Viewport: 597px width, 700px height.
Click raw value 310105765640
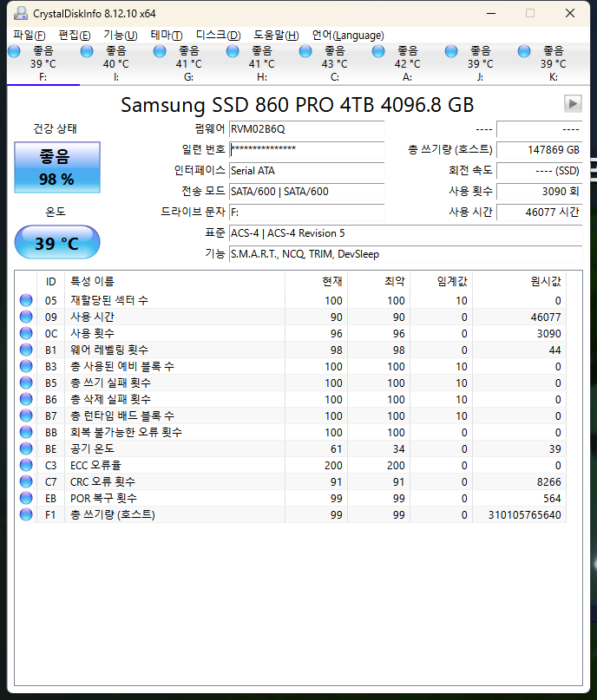point(525,514)
